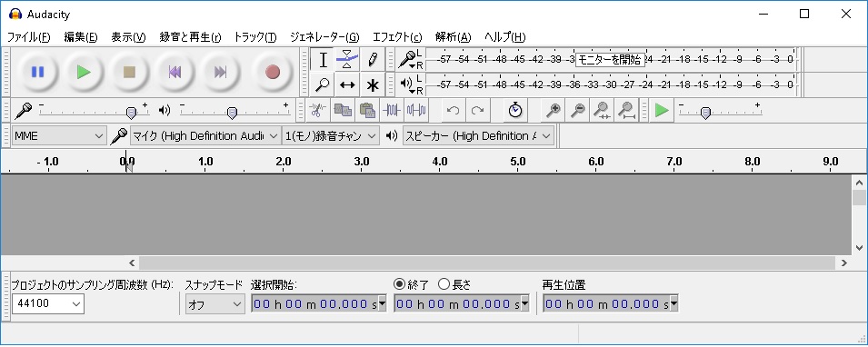
Task: Open the 選択開始 time format arrow
Action: pos(382,303)
